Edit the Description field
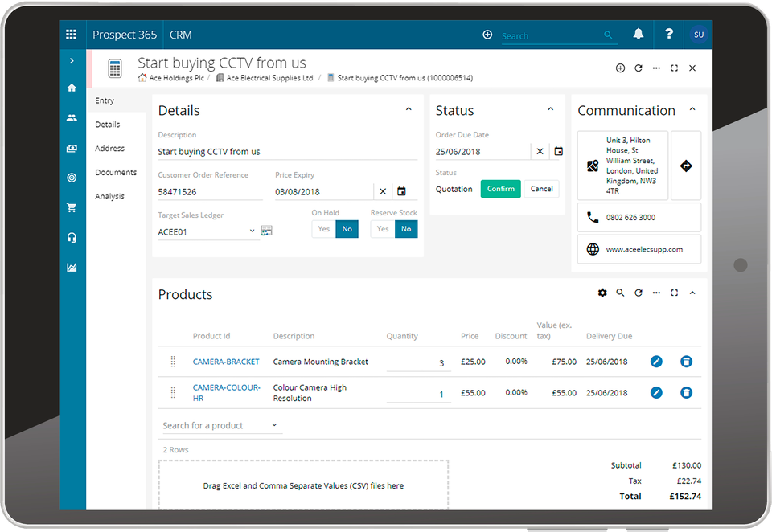 (288, 152)
